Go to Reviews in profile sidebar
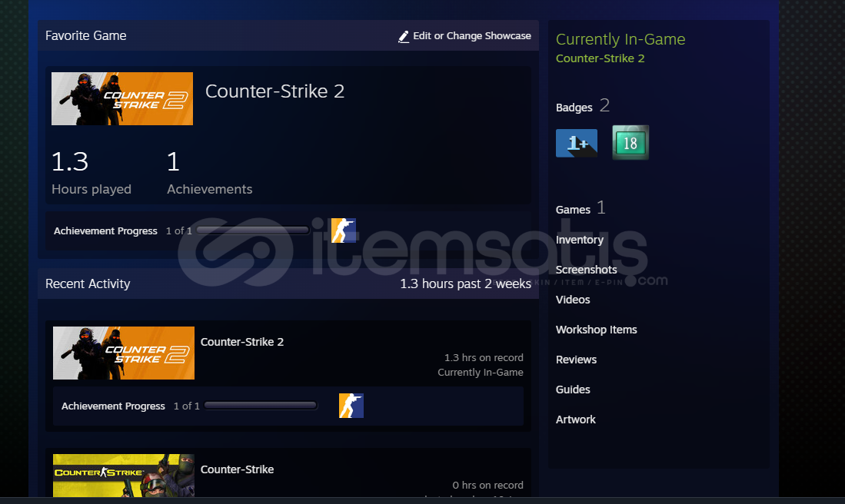 tap(576, 360)
